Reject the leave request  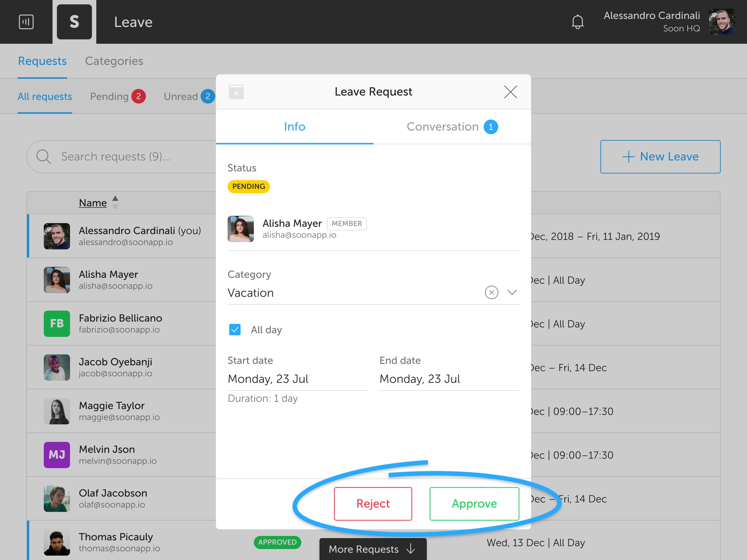(x=373, y=503)
